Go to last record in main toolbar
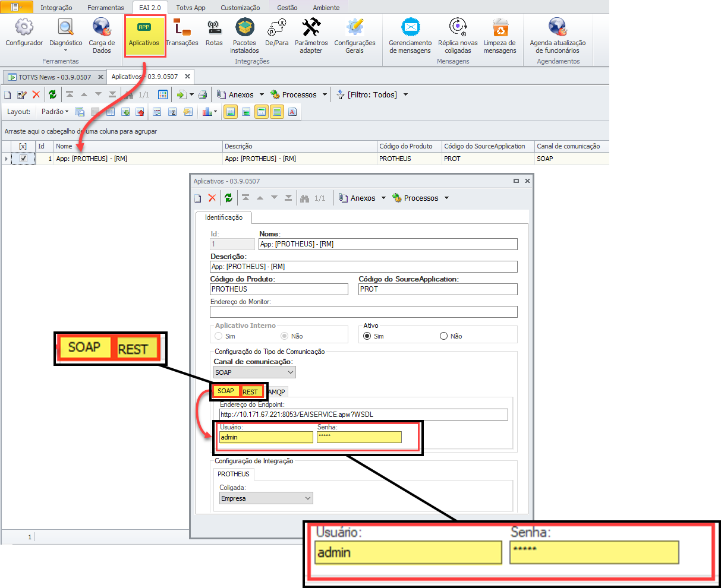The image size is (721, 588). click(x=112, y=95)
